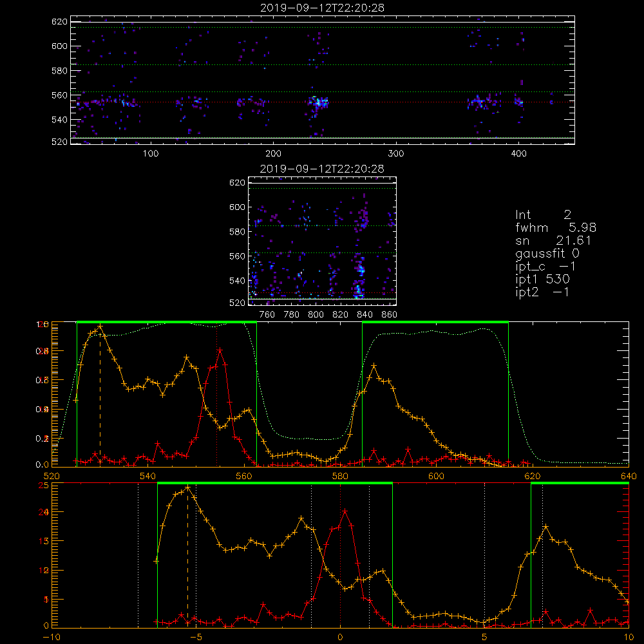Click the second plot title timestamp
This screenshot has height=644, width=644.
322,169
